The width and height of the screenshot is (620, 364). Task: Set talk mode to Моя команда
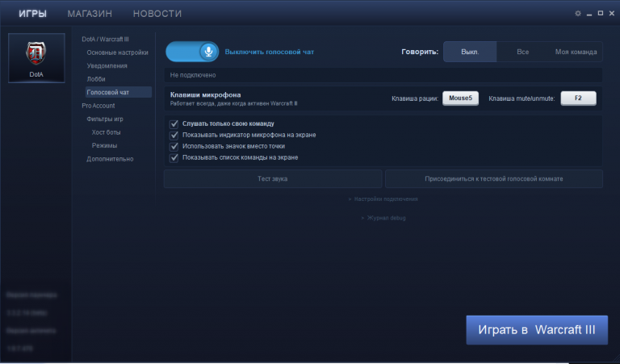click(576, 52)
